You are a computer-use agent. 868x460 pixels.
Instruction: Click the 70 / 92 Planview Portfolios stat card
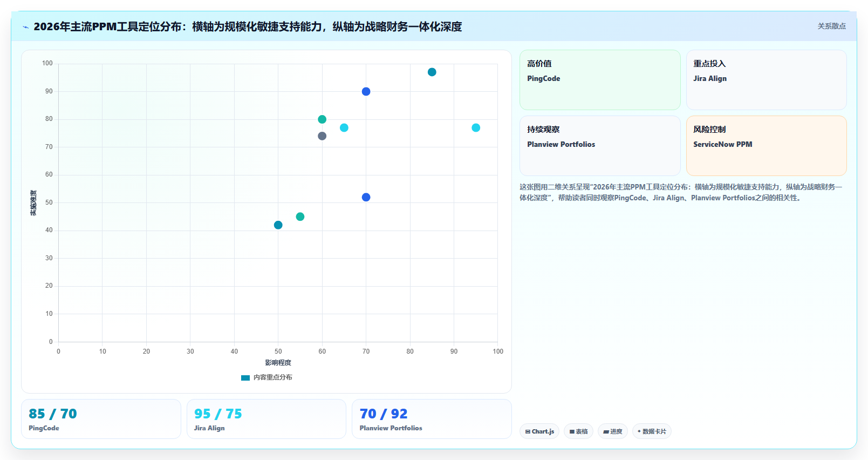pyautogui.click(x=432, y=419)
